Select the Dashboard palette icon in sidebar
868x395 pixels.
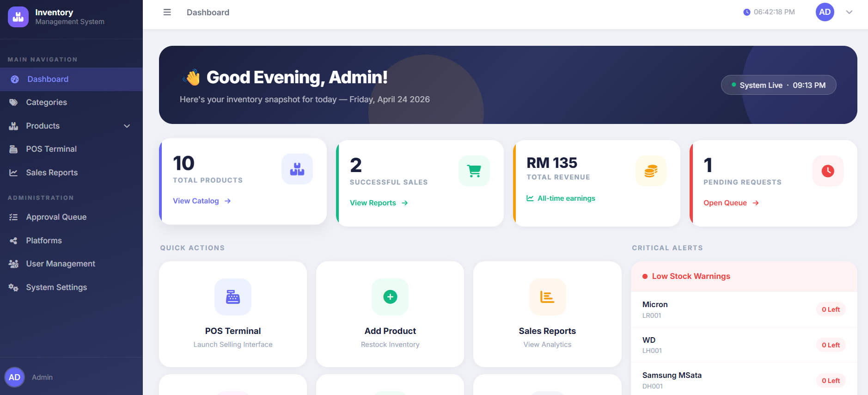15,79
